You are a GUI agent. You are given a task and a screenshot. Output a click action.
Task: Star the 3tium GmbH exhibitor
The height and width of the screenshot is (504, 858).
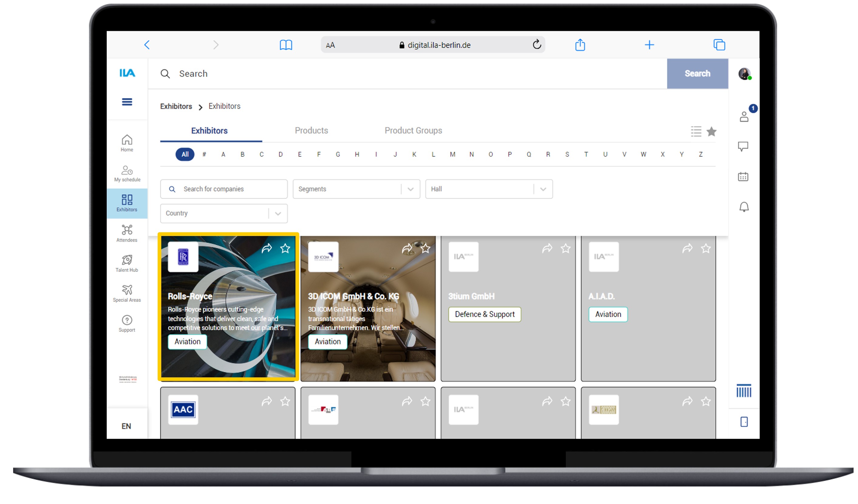click(x=565, y=248)
